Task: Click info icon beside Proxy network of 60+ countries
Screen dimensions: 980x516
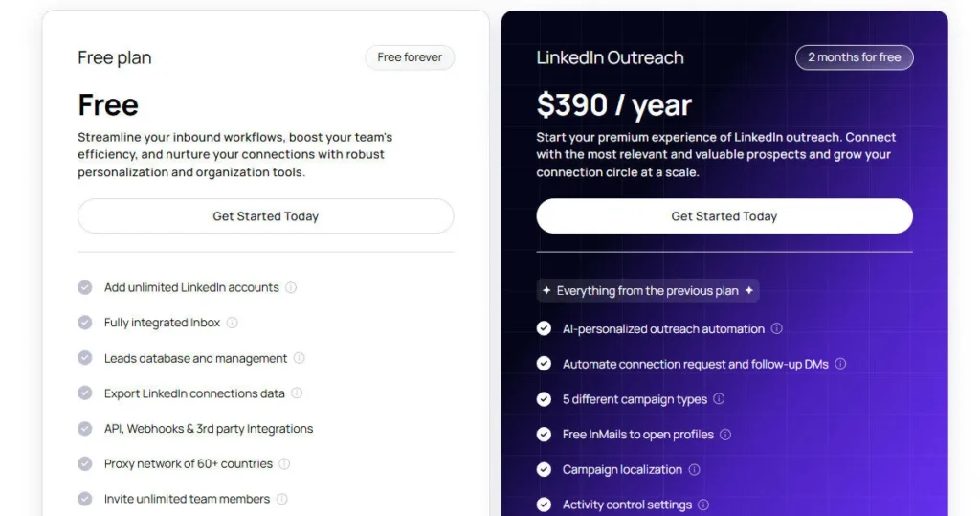Action: click(284, 464)
